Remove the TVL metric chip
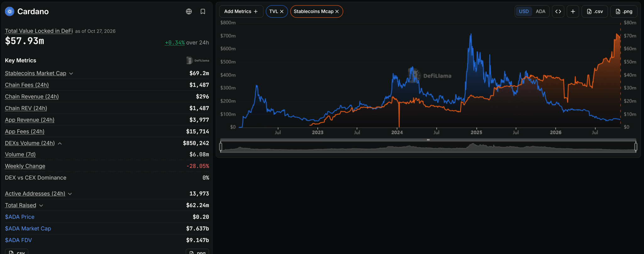The image size is (644, 254). click(282, 12)
